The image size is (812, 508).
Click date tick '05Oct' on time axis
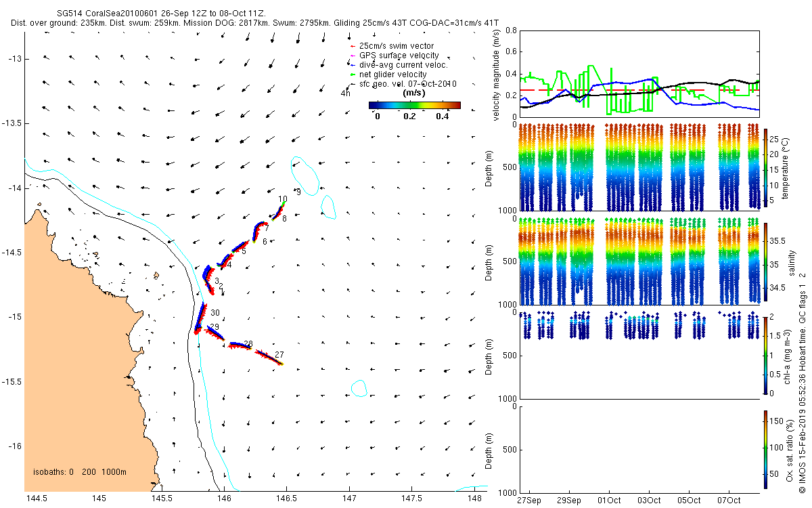[x=690, y=501]
